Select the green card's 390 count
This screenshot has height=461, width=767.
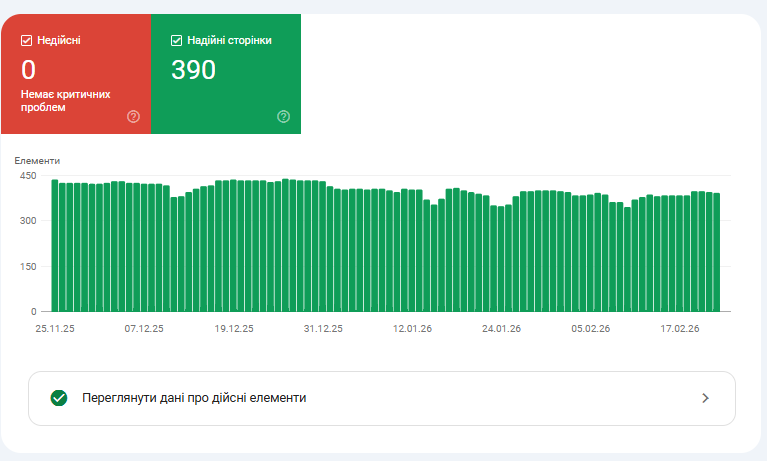[193, 70]
